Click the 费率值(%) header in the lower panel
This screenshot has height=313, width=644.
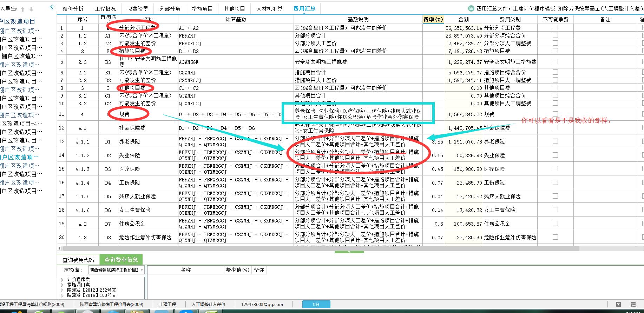point(238,270)
